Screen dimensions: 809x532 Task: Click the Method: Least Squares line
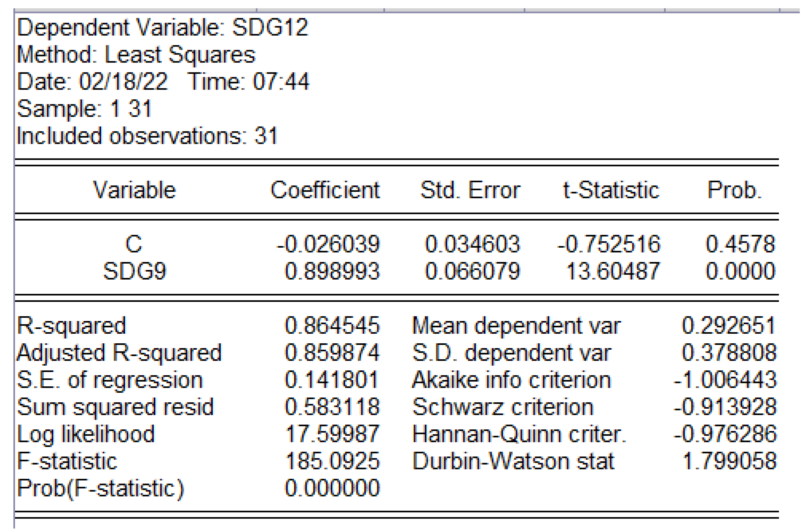(x=136, y=55)
